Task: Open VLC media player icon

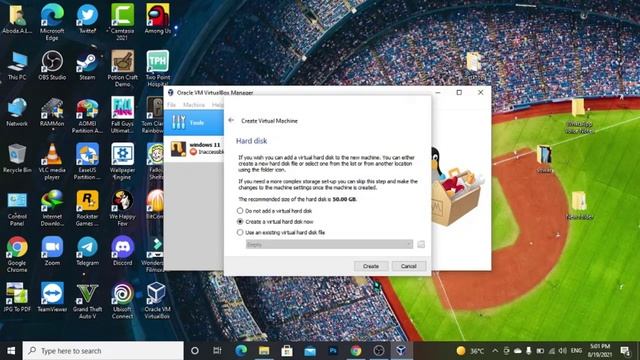Action: pos(52,162)
